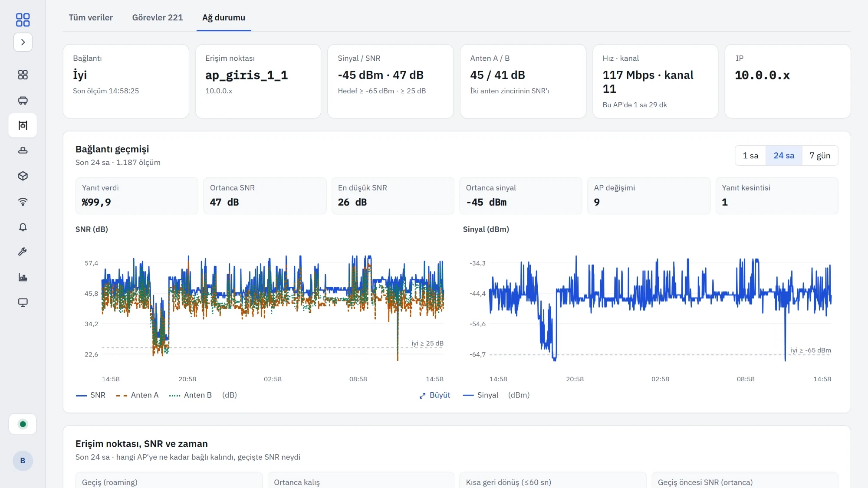This screenshot has height=488, width=868.
Task: Click the En düşük SNR 26 dB stat
Action: pos(393,196)
